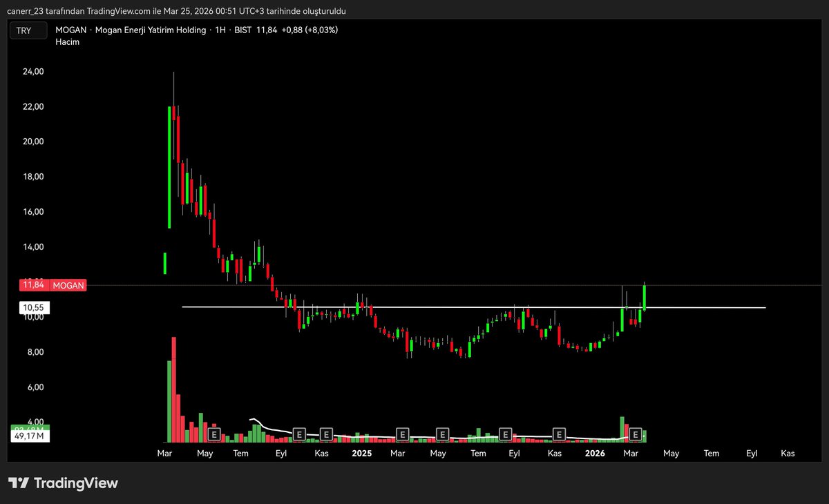Click the 2025 year label on time axis
The width and height of the screenshot is (829, 504).
point(362,454)
